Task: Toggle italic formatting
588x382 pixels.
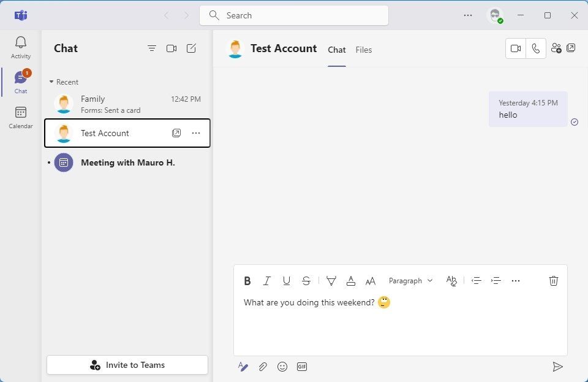Action: point(267,281)
